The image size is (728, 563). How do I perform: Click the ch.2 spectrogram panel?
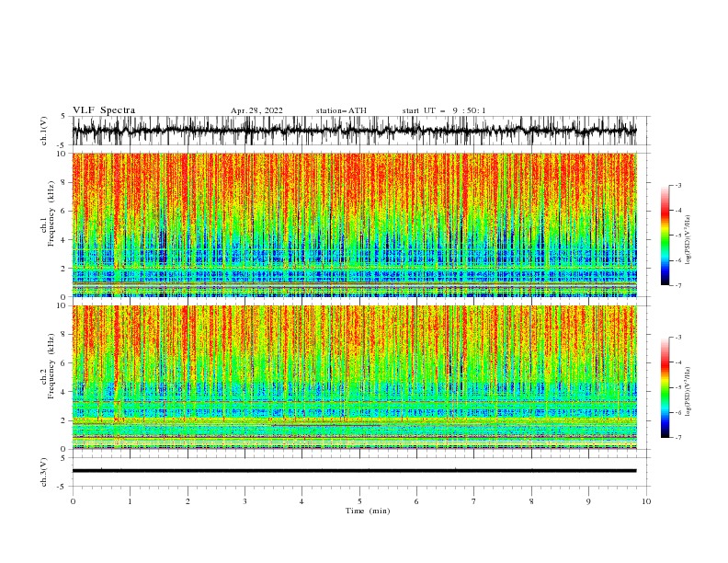(x=354, y=377)
